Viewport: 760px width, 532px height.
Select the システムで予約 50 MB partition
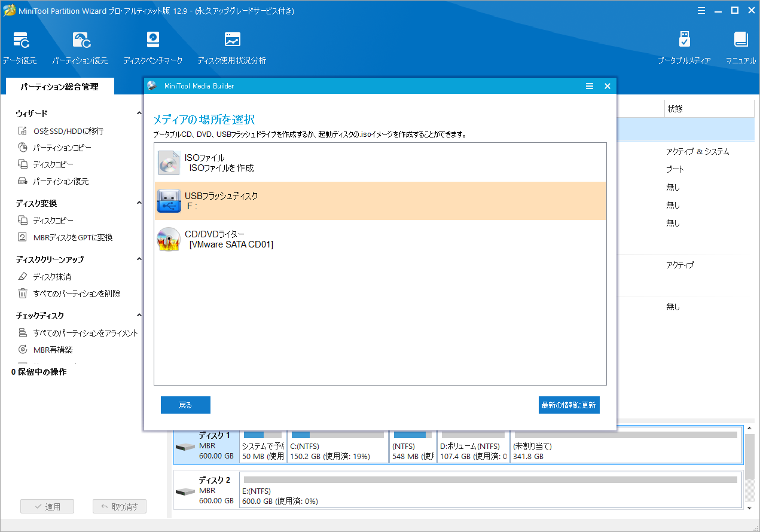tap(262, 446)
